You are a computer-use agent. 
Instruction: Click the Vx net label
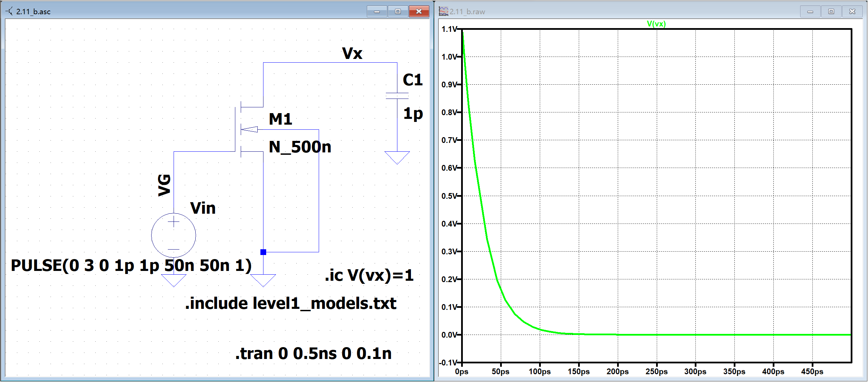pyautogui.click(x=352, y=54)
